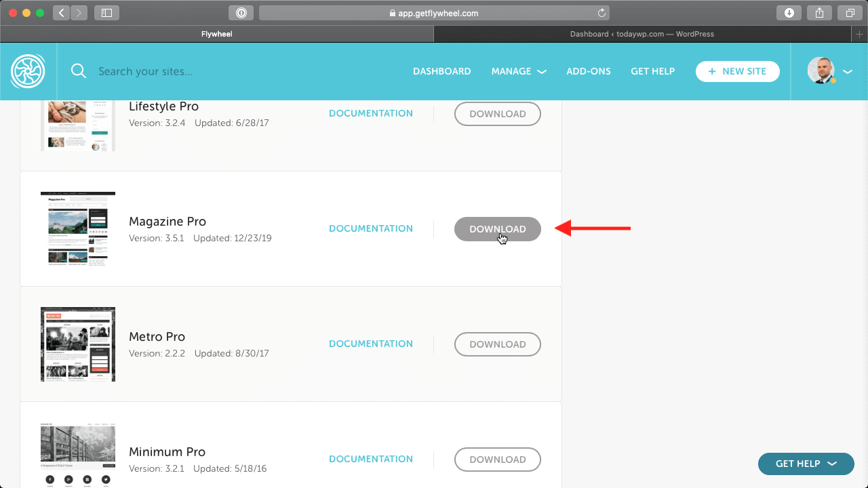Click the search magnifier icon
The image size is (868, 488).
coord(79,71)
